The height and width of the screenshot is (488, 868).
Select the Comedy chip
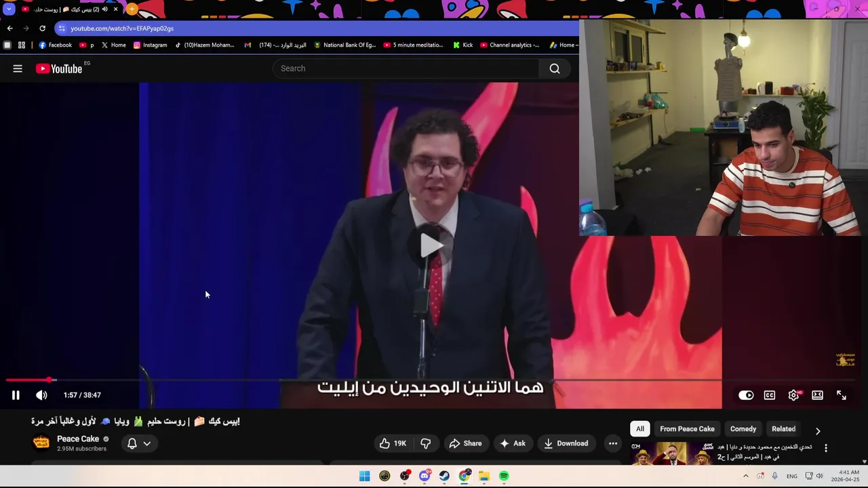743,429
